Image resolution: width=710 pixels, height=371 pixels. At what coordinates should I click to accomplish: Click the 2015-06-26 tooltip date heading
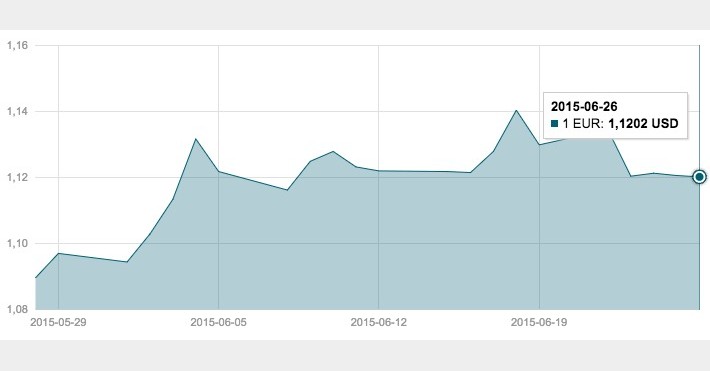[584, 106]
